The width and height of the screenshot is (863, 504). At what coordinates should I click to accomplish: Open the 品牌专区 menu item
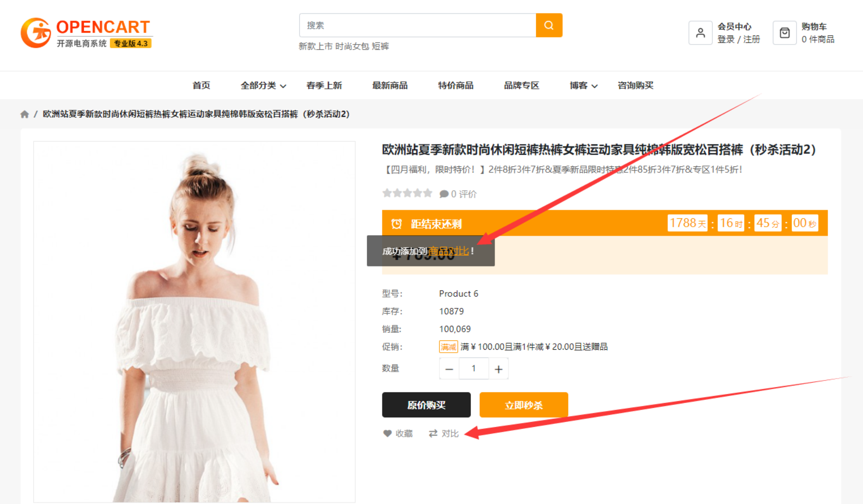point(522,86)
